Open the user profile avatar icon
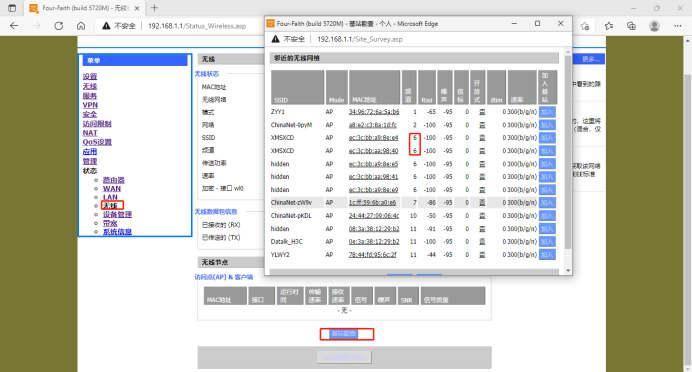Viewport: 692px width, 372px height. pos(654,26)
